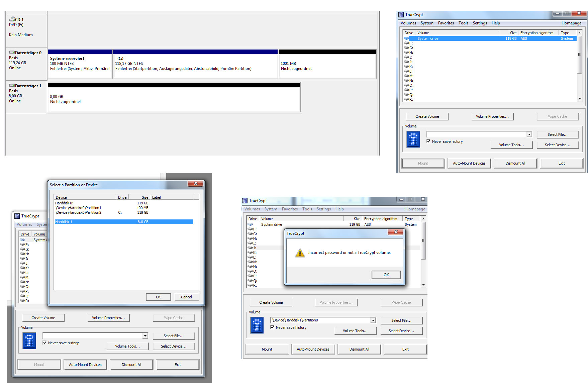
Task: Select drive K: in top-right TrueCrypt list
Action: pyautogui.click(x=409, y=67)
